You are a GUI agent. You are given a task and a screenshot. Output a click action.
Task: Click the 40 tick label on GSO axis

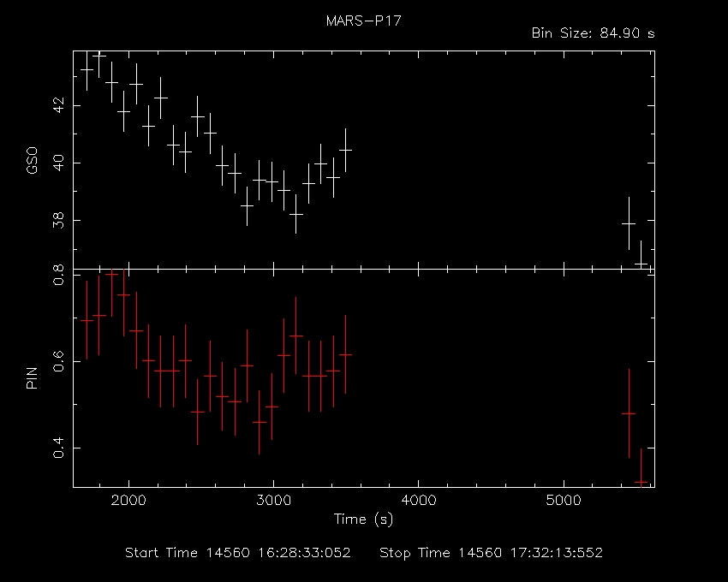tap(59, 163)
